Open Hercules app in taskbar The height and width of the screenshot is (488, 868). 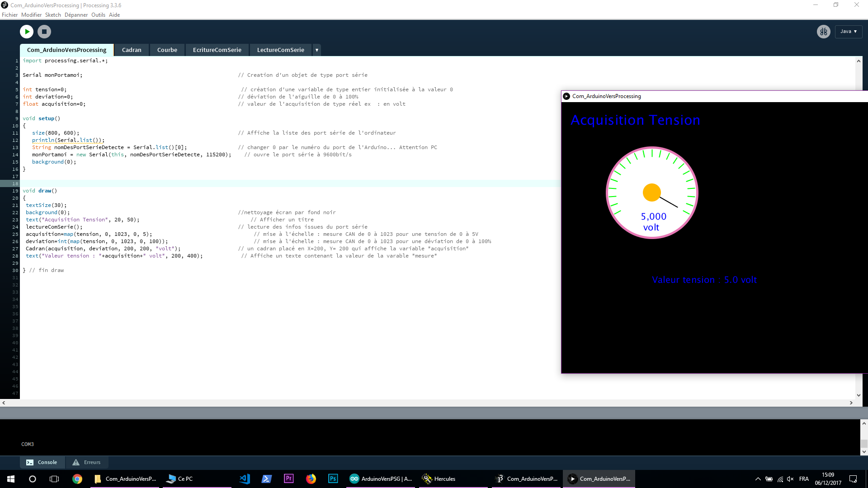click(x=439, y=479)
